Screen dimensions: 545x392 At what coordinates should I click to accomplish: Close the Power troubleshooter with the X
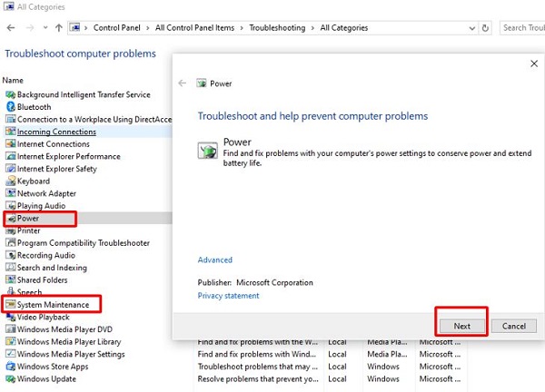coord(534,64)
